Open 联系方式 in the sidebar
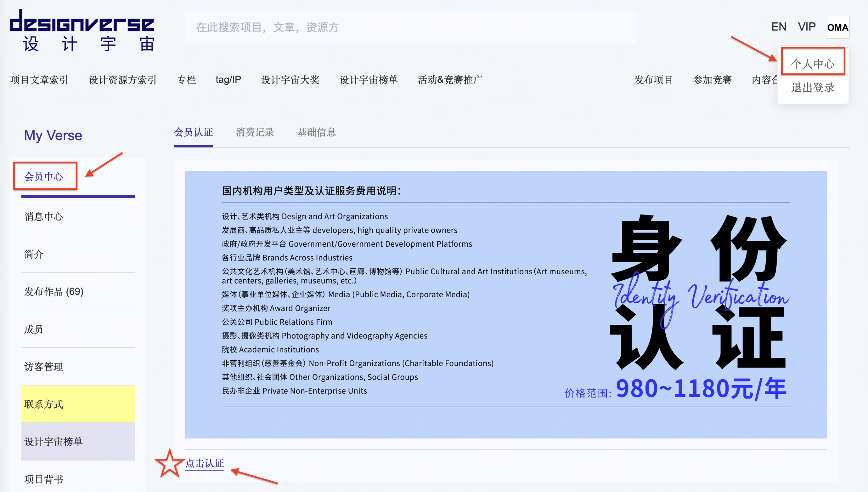Image resolution: width=868 pixels, height=492 pixels. [43, 404]
